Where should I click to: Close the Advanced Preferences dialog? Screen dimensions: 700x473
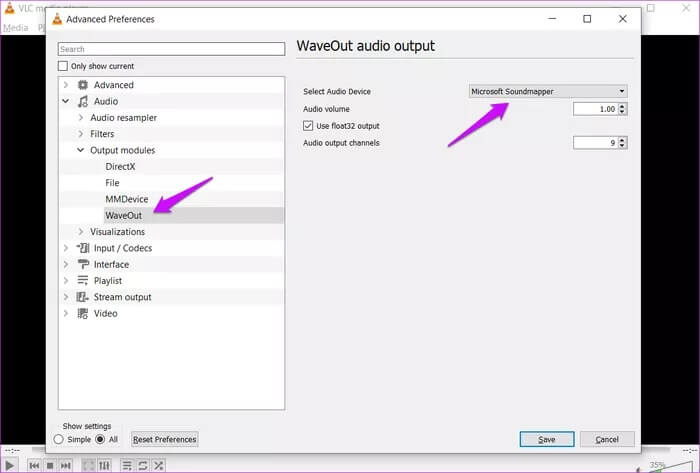[x=622, y=19]
